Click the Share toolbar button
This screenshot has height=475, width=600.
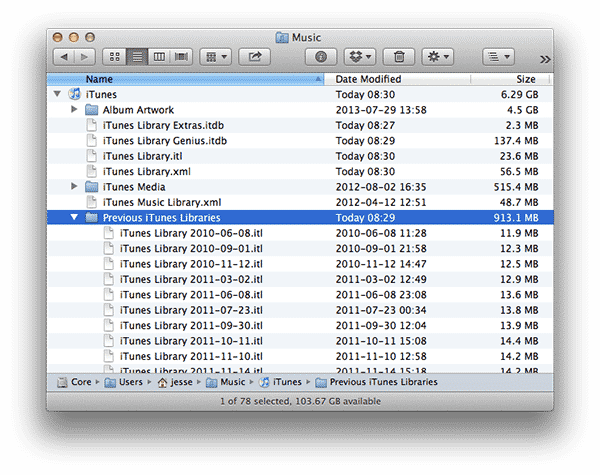[x=254, y=57]
